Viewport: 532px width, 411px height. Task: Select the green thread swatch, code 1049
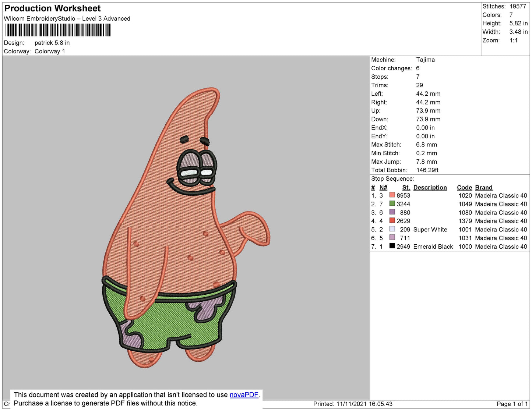(392, 203)
